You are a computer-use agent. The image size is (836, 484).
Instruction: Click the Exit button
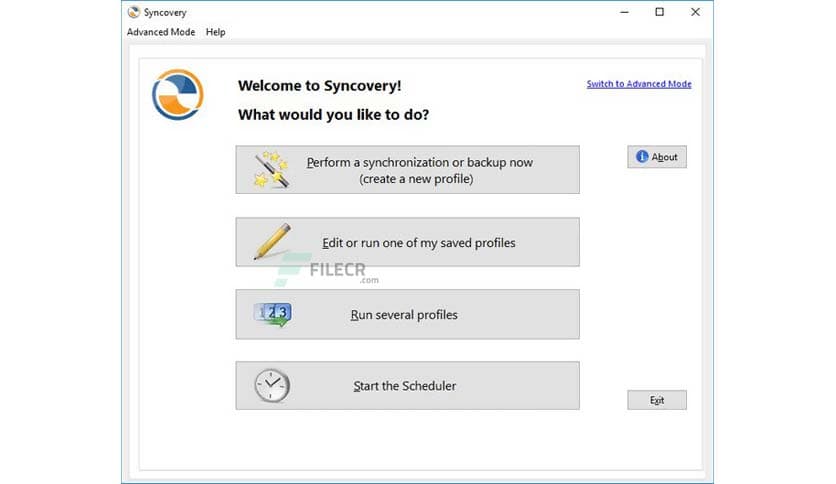pos(657,400)
